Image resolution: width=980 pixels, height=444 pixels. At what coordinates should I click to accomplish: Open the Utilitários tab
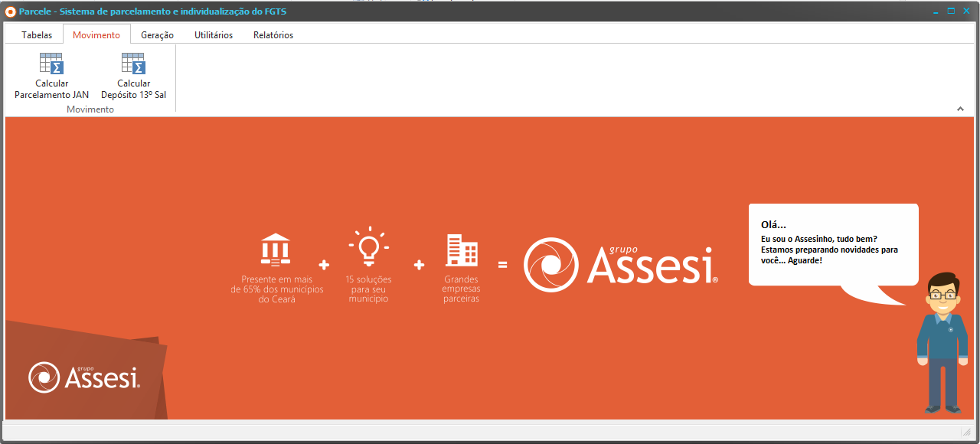click(x=214, y=34)
